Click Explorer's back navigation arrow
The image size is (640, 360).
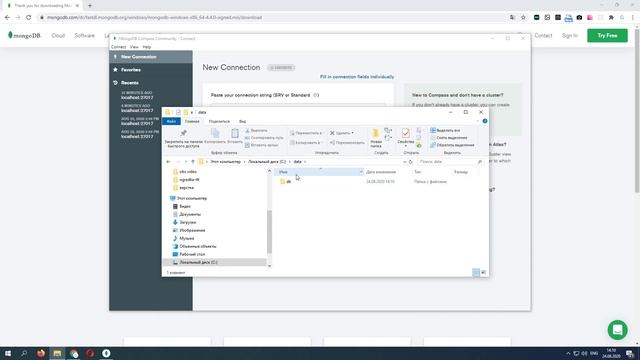click(x=168, y=162)
